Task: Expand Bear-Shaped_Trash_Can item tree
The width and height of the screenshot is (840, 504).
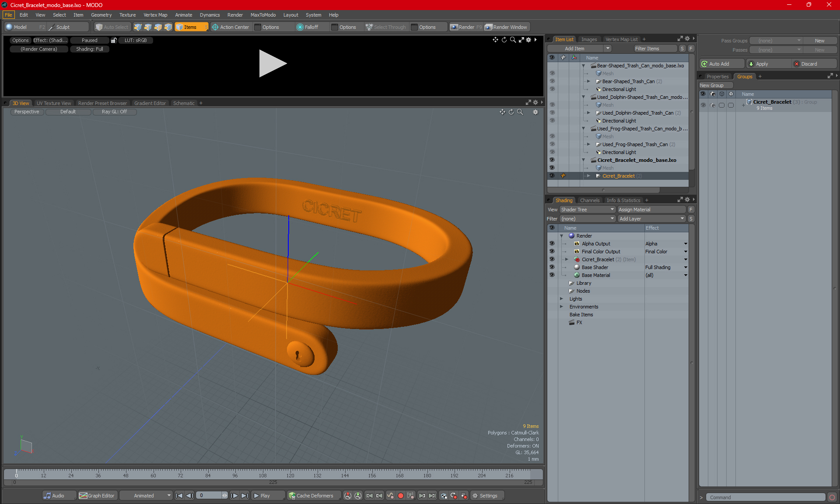Action: coord(589,81)
